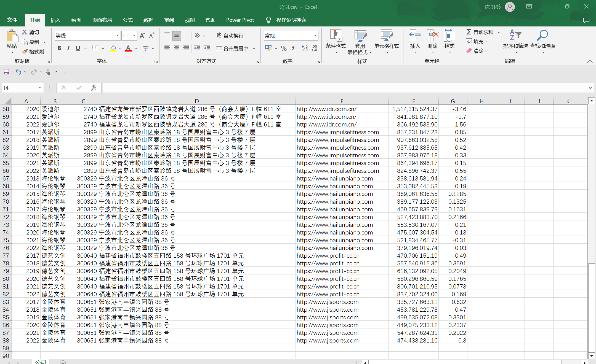Toggle underline formatting

click(78, 48)
